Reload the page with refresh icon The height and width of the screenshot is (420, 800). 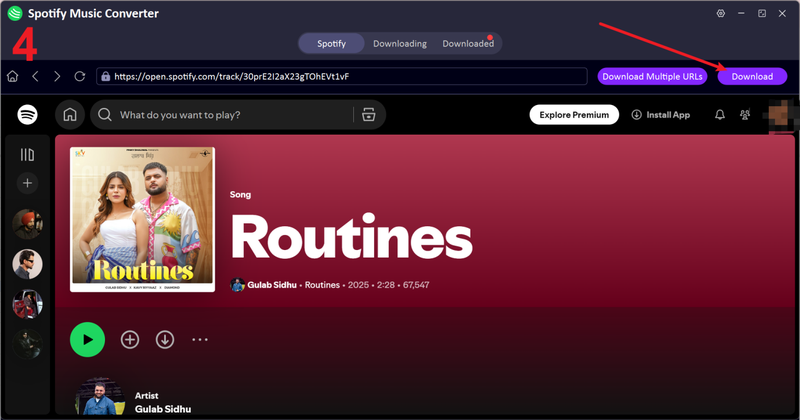[x=79, y=76]
